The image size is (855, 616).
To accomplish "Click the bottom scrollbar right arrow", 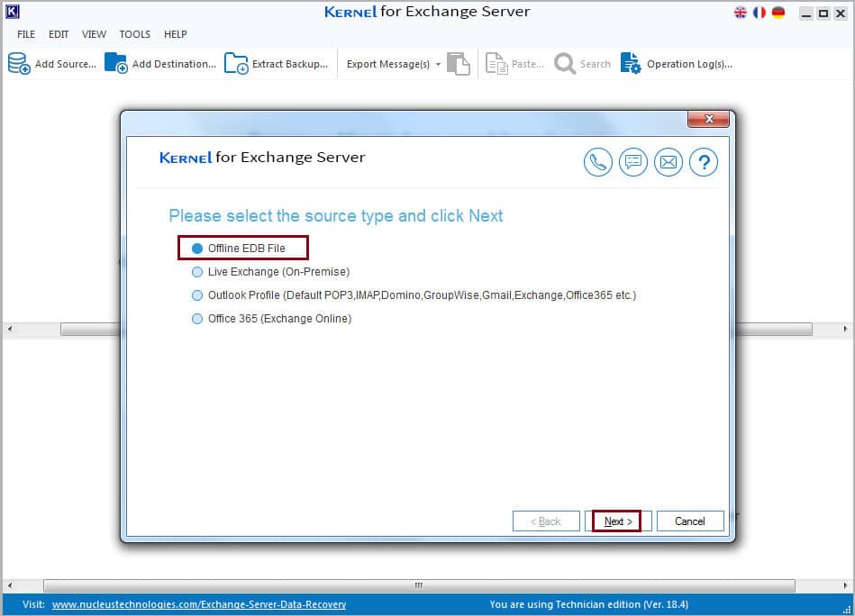I will (x=845, y=585).
